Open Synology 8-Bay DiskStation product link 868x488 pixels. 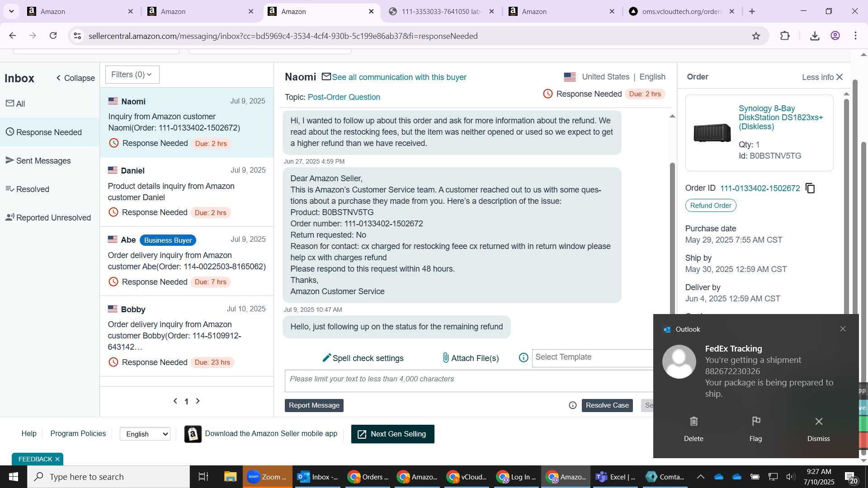781,117
